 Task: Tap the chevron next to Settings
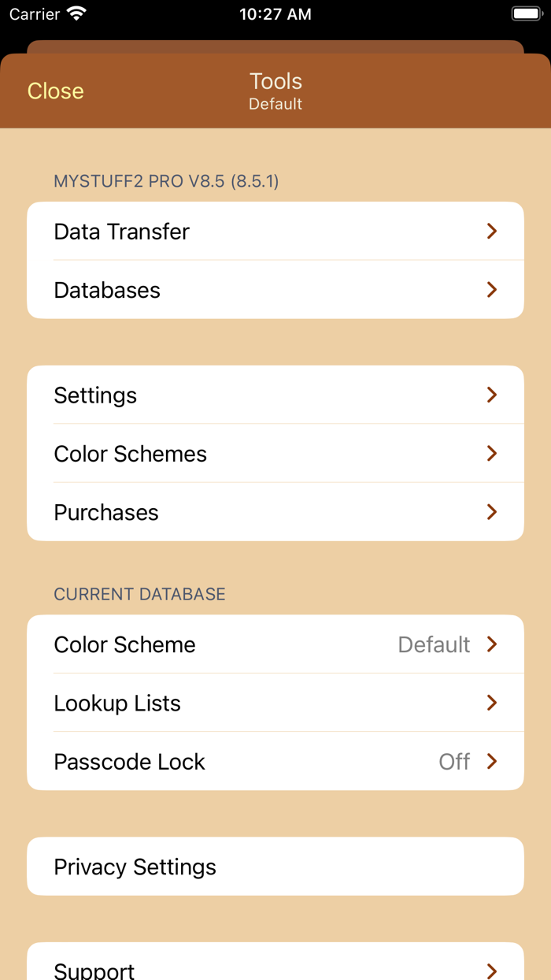492,395
